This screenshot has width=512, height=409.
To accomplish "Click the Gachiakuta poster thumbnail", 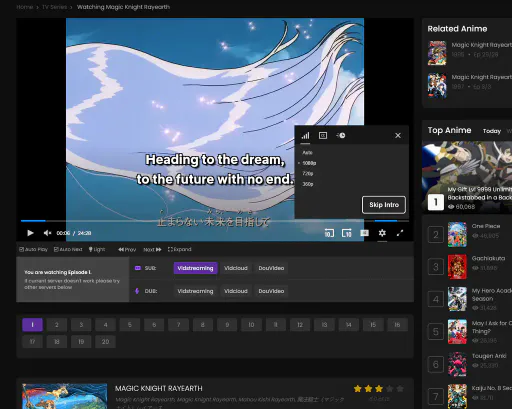I will (457, 267).
